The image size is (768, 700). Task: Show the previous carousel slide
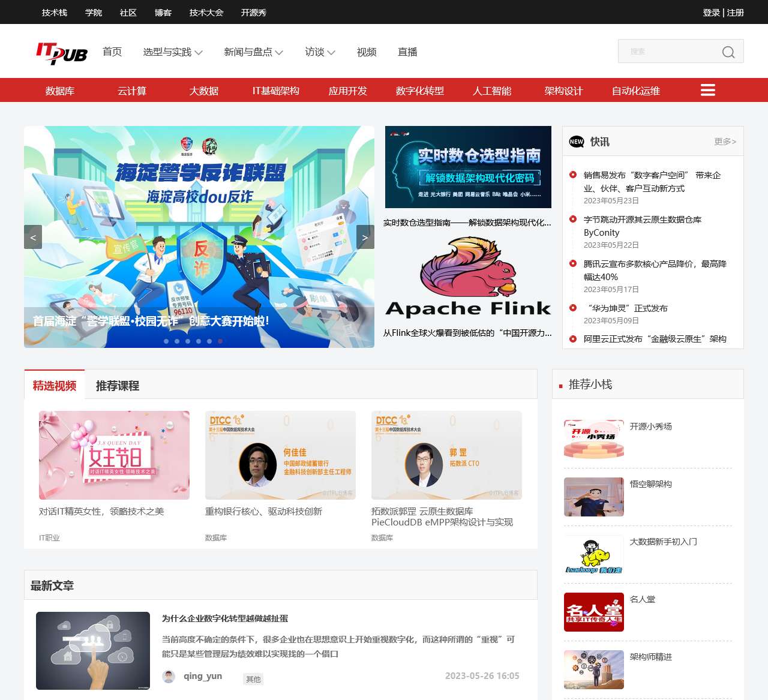click(x=33, y=237)
